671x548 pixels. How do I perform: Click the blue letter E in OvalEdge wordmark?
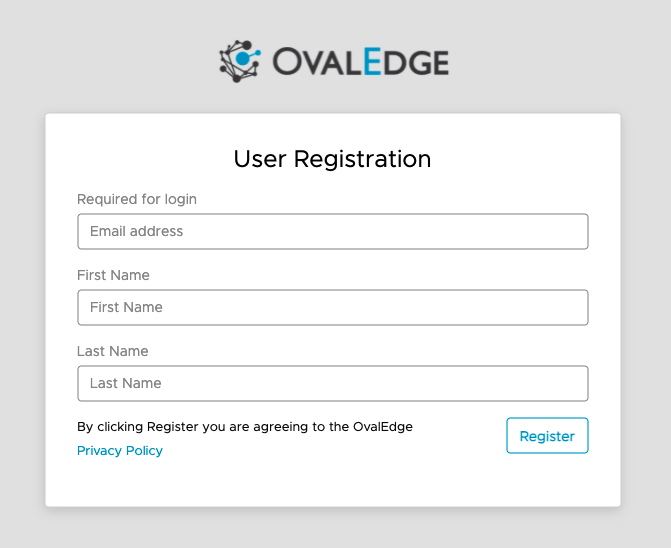pyautogui.click(x=372, y=61)
